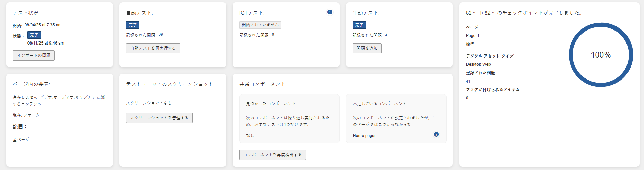Click the info icon beside Home page

436,134
